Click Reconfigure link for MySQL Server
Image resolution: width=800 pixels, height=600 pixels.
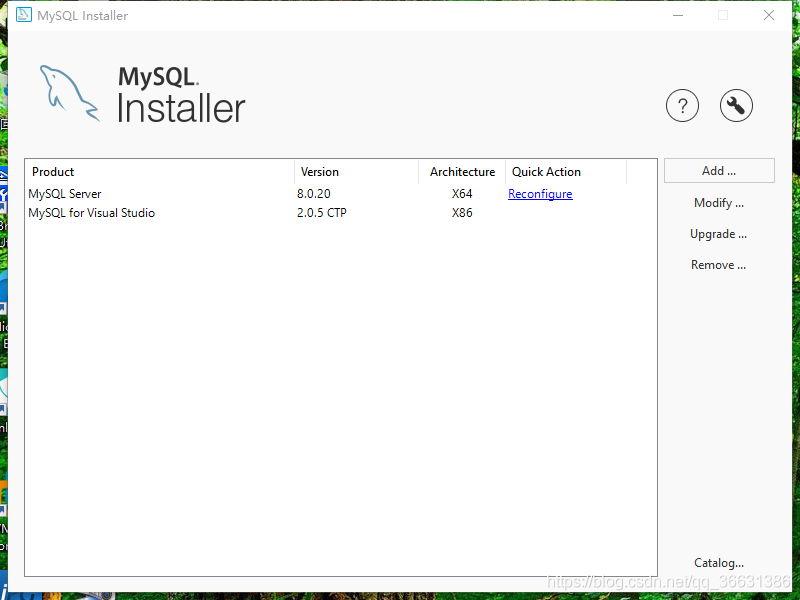pos(540,194)
